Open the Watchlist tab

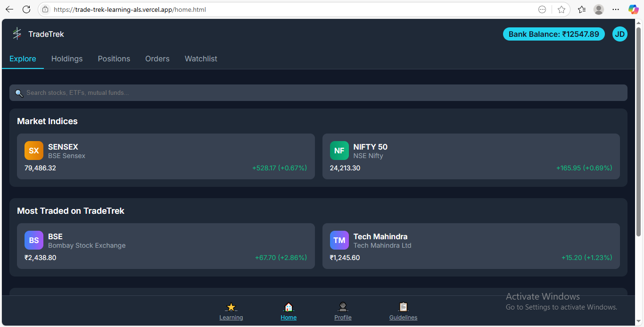[201, 59]
